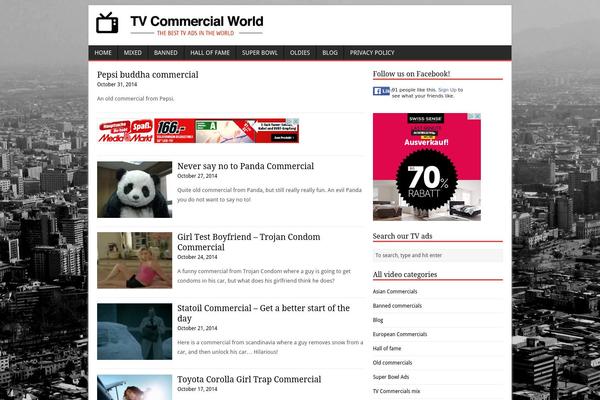600x400 pixels.
Task: Click the date October 21, 2014
Action: (x=197, y=328)
